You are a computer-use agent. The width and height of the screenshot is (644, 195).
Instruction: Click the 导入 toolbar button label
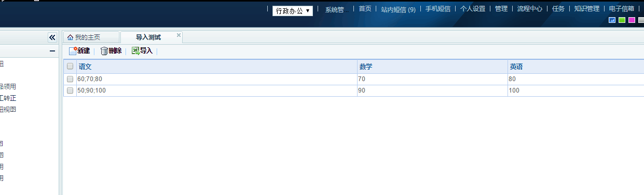pyautogui.click(x=146, y=51)
